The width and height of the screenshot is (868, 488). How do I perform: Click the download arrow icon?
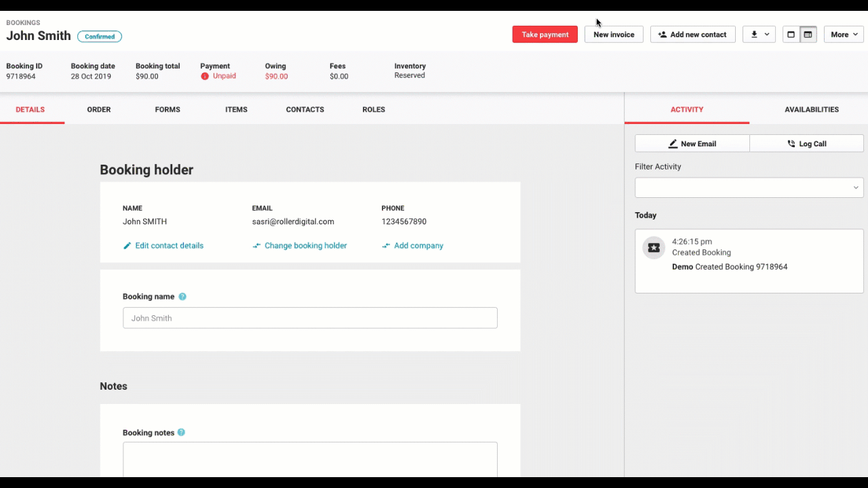(754, 35)
